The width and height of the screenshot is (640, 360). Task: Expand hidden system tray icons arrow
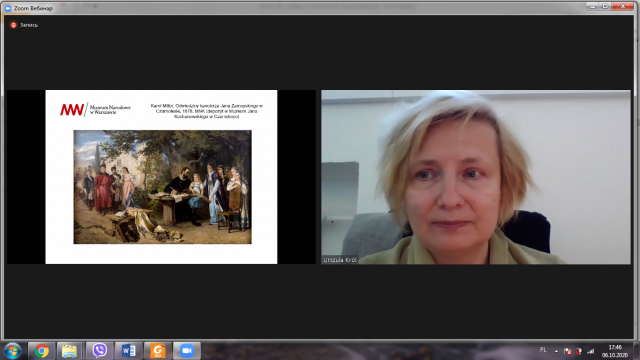tap(556, 351)
